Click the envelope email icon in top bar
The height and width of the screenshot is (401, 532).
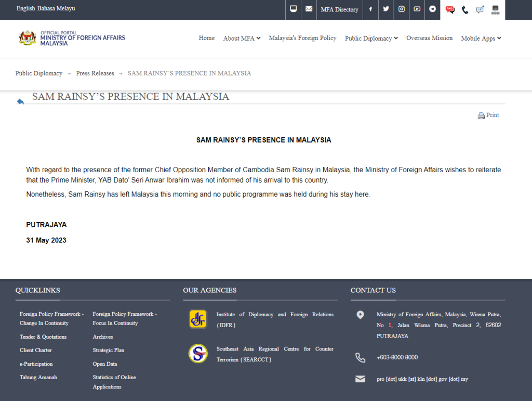309,9
